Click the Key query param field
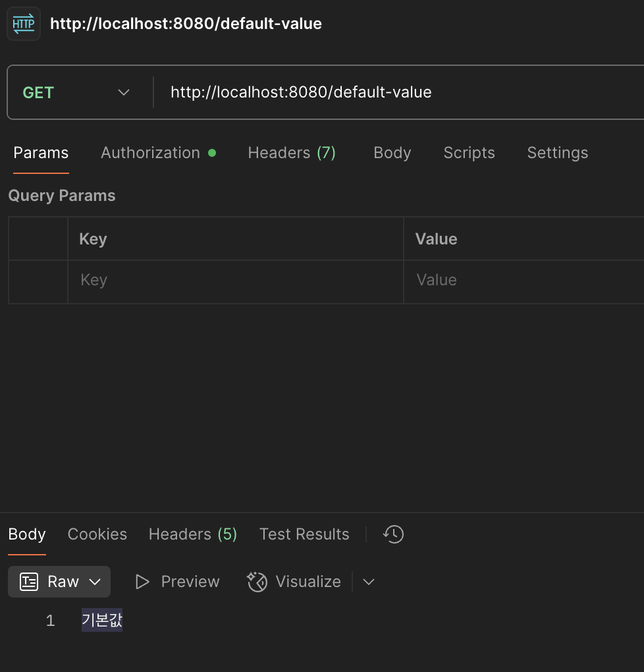Image resolution: width=644 pixels, height=672 pixels. click(235, 281)
